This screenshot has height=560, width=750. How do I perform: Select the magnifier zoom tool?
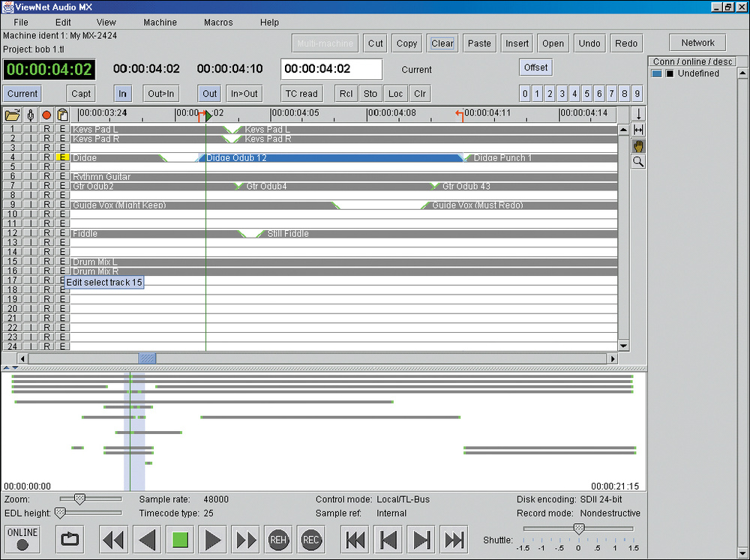(x=638, y=161)
